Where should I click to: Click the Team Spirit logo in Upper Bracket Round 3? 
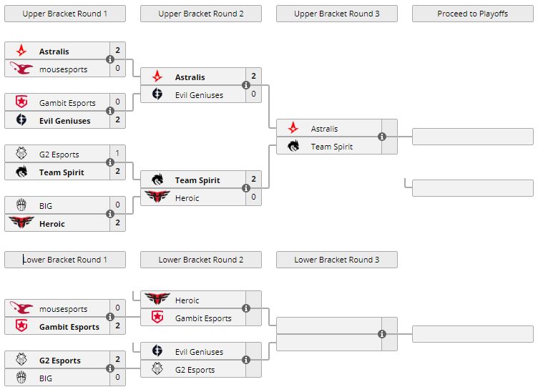293,146
